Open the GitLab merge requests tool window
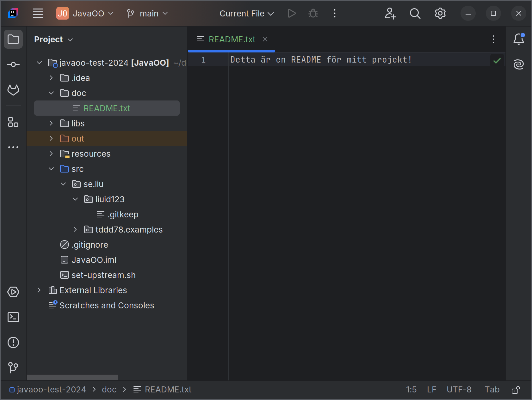 click(13, 90)
